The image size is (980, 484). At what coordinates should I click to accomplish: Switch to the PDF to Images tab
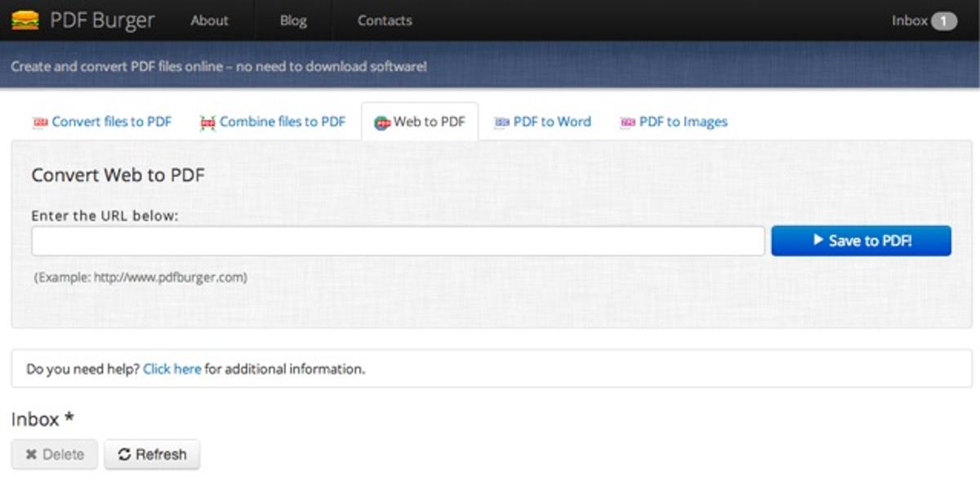(x=674, y=122)
